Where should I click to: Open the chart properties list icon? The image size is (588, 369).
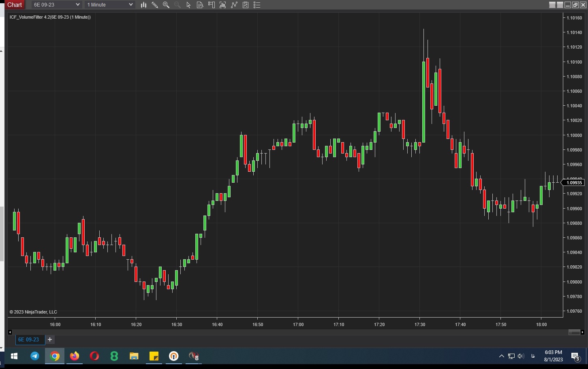coord(257,5)
